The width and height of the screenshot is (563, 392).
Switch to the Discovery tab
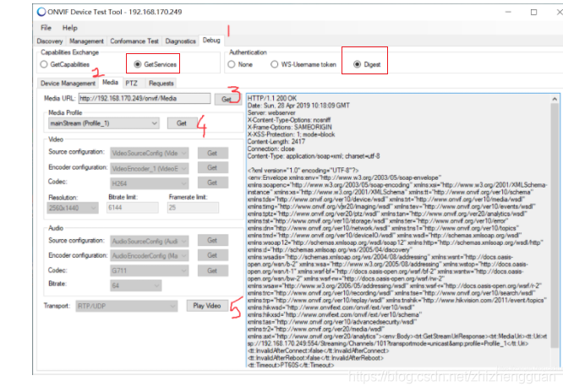50,41
